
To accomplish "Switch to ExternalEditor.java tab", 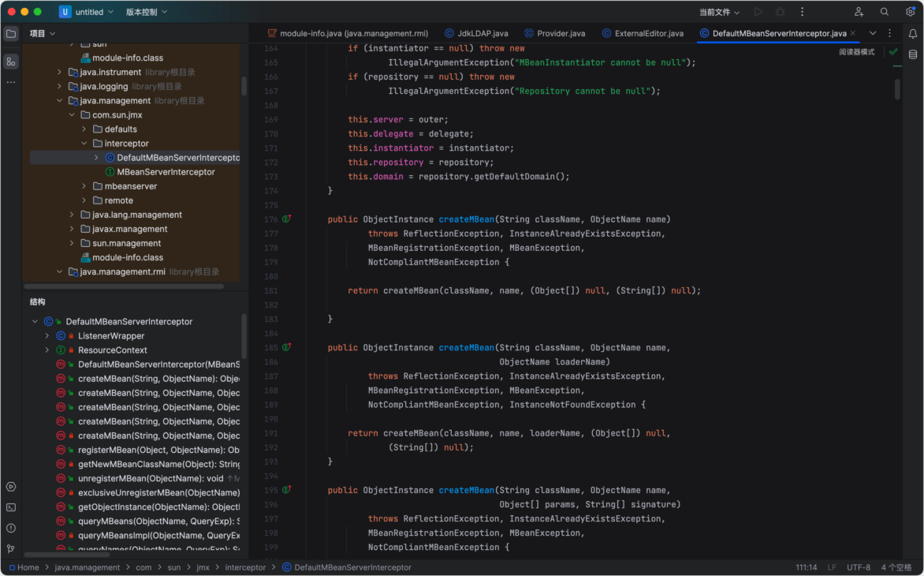I will [643, 34].
